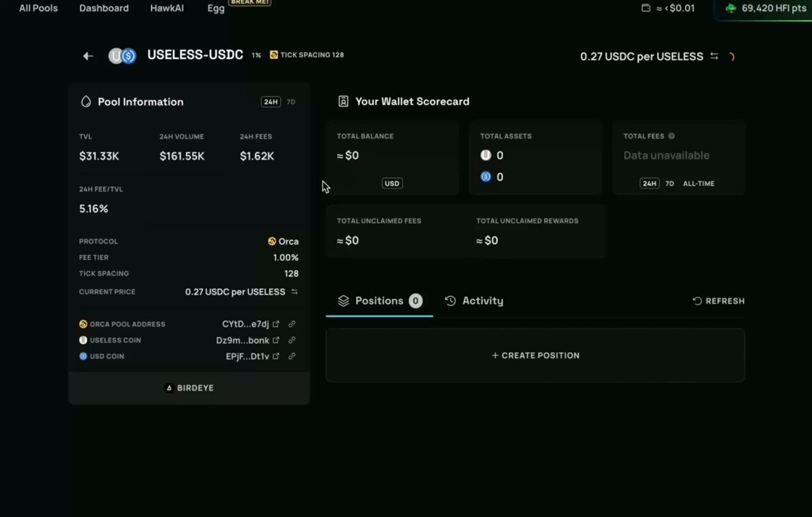Copy the Useless Coin address link
Viewport: 812px width, 517px height.
(x=292, y=340)
